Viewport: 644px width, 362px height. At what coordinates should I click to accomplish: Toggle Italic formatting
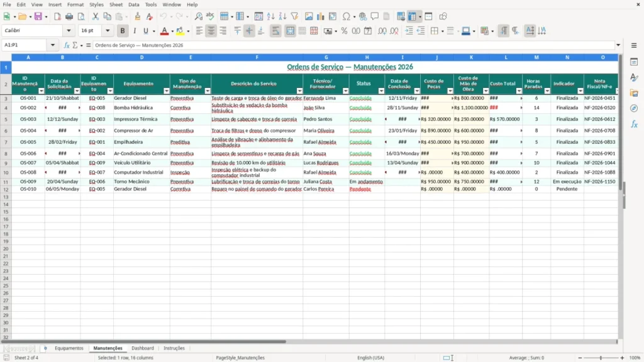point(135,31)
